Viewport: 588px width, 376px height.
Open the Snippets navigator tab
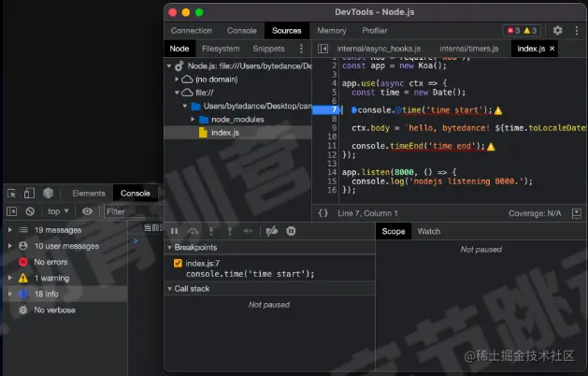point(268,49)
